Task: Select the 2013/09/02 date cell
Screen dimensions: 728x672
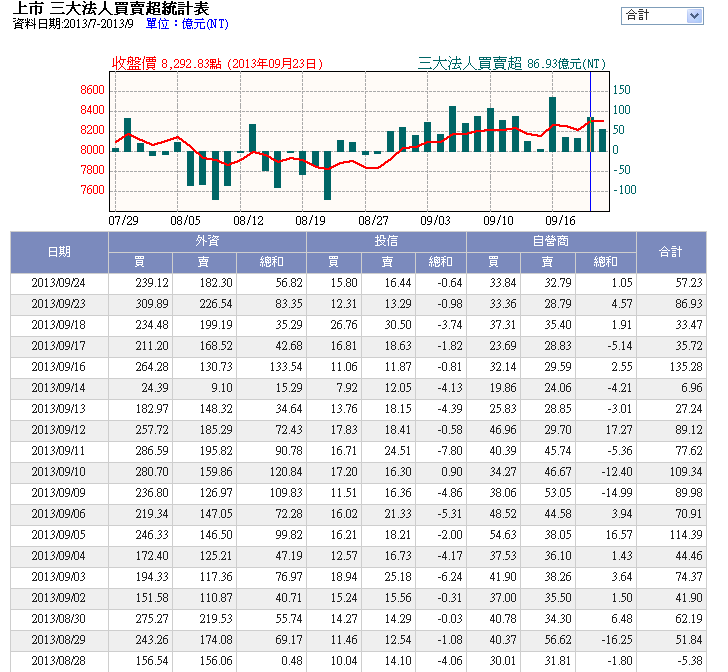Action: (x=59, y=598)
